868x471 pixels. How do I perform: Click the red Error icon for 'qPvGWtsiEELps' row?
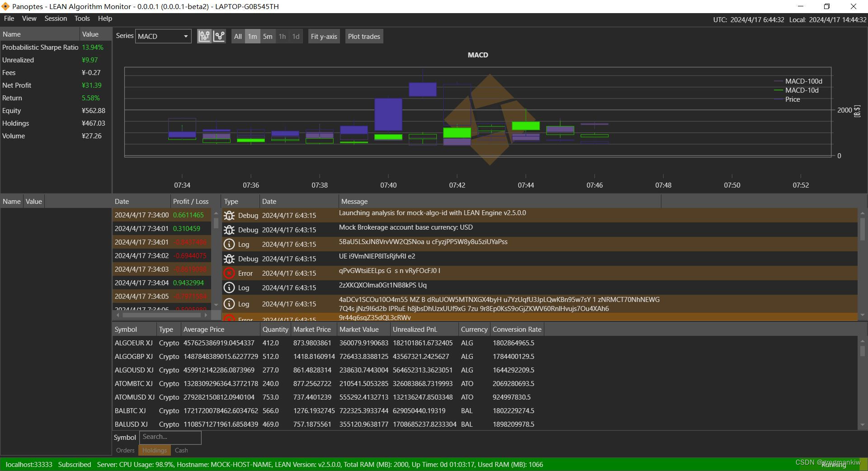coord(229,273)
